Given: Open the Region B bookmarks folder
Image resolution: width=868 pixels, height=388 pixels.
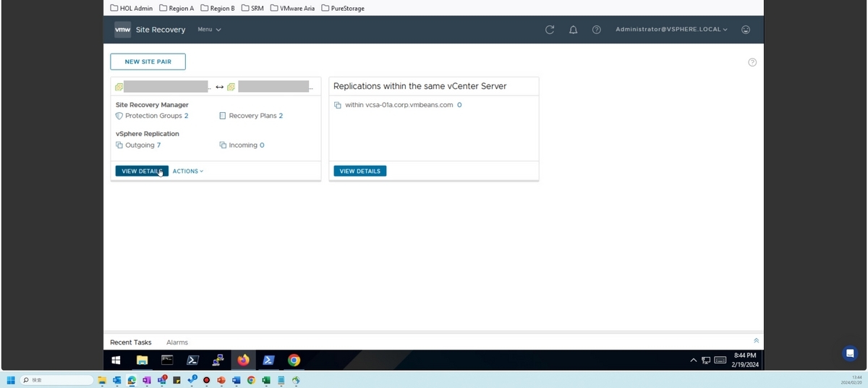Looking at the screenshot, I should point(218,8).
